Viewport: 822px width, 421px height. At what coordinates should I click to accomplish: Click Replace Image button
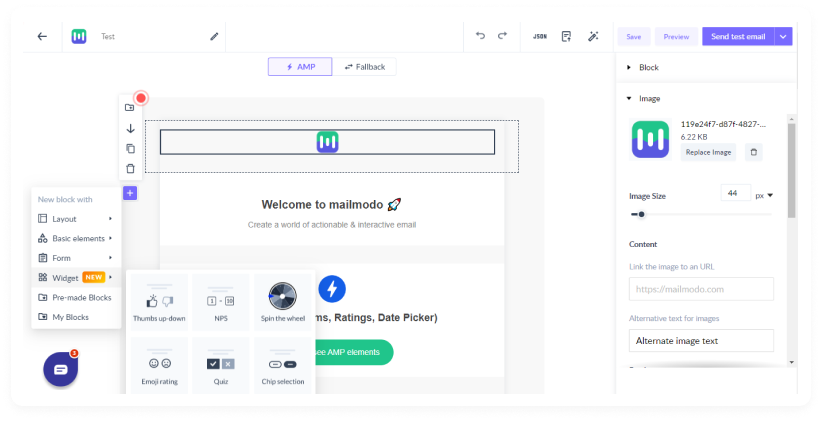coord(708,152)
